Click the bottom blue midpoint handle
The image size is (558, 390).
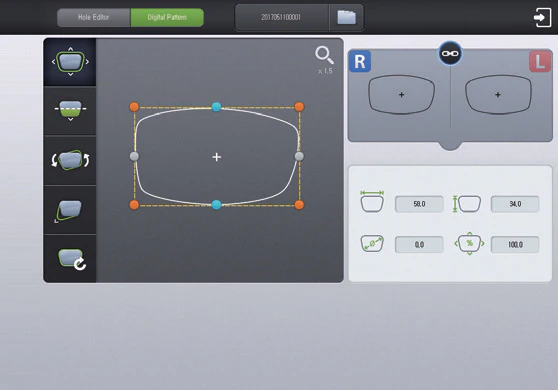[x=216, y=205]
